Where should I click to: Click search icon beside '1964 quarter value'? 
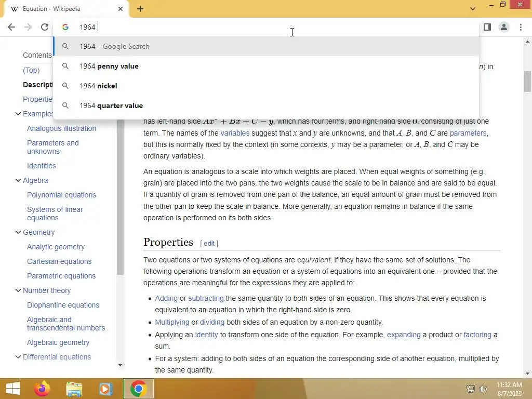tap(65, 105)
